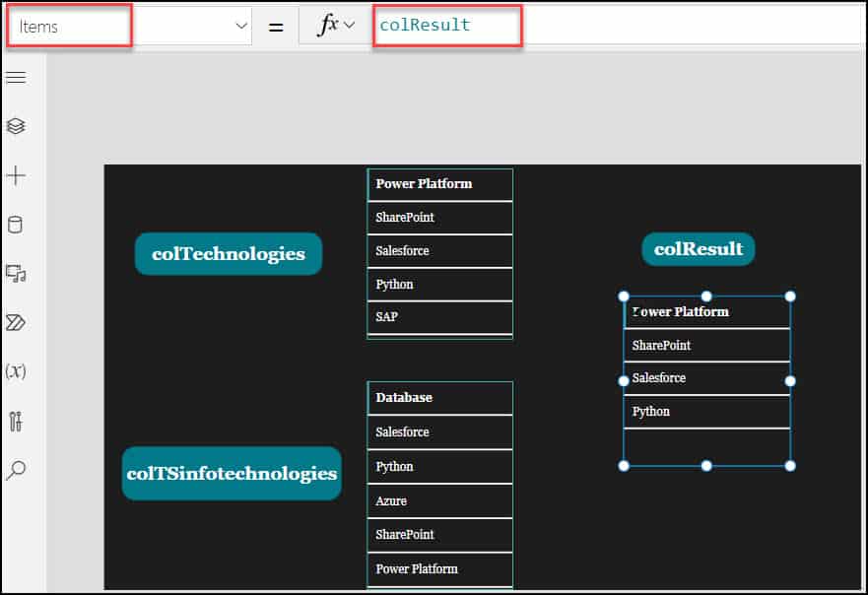Open the Data cylinder icon
The height and width of the screenshot is (595, 868).
point(16,225)
